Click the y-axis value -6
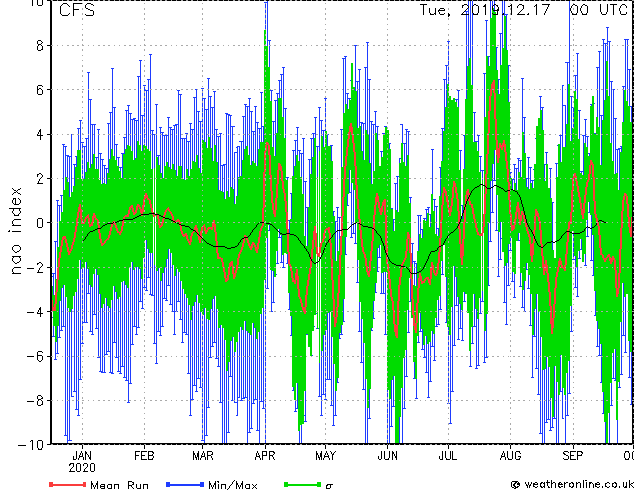The height and width of the screenshot is (490, 634). click(35, 356)
